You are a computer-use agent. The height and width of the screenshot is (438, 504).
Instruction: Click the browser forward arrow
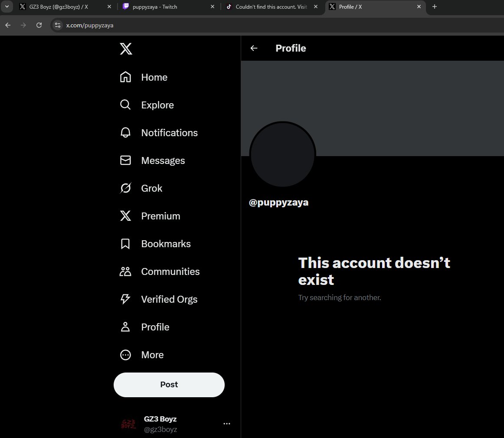click(x=23, y=25)
